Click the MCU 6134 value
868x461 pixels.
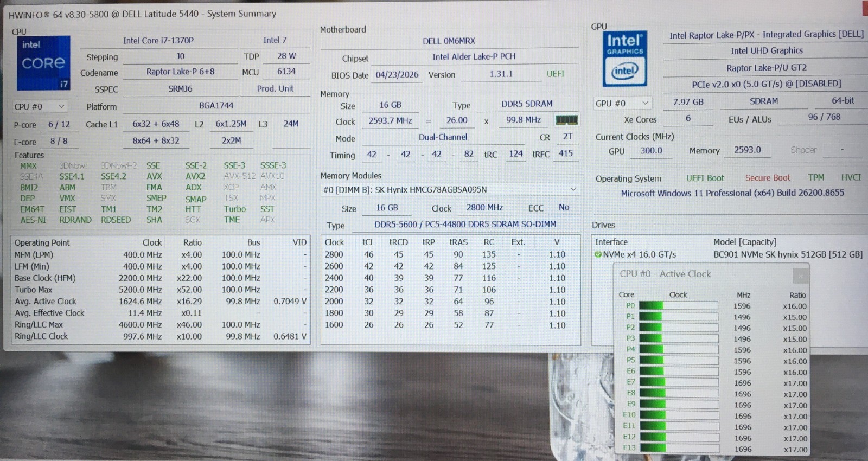pyautogui.click(x=286, y=72)
